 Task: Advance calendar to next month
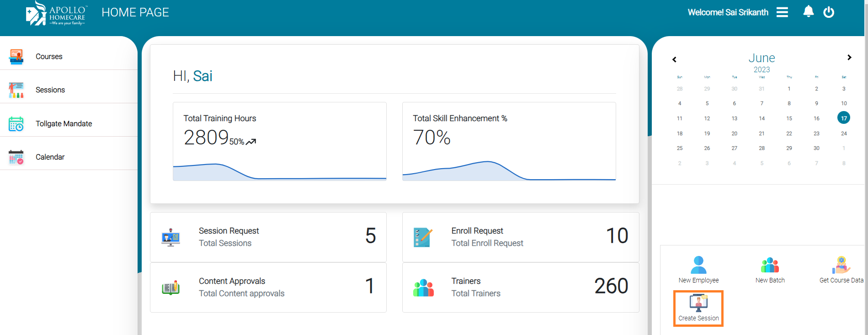(x=849, y=58)
